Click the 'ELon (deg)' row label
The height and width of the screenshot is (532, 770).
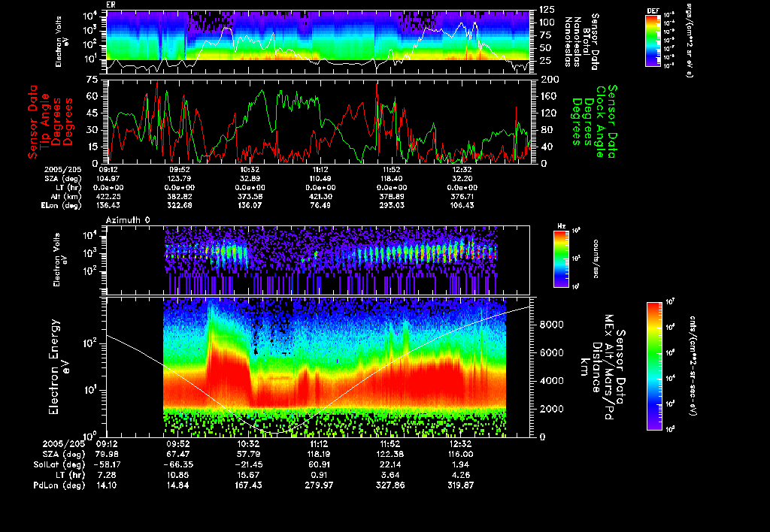(62, 206)
